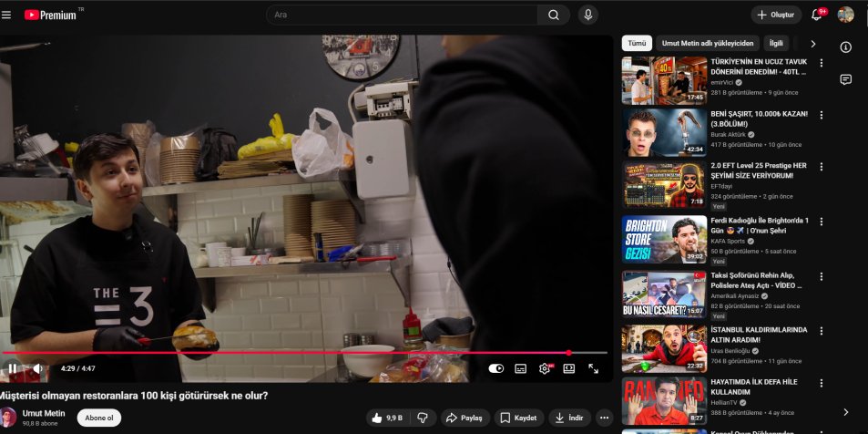Open notifications bell
The height and width of the screenshot is (434, 868).
pyautogui.click(x=816, y=15)
